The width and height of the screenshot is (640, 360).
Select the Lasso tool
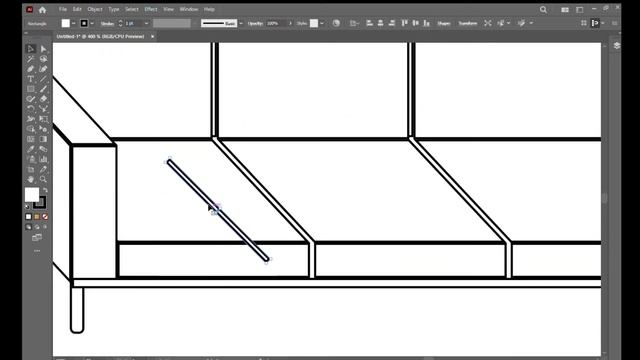click(43, 59)
